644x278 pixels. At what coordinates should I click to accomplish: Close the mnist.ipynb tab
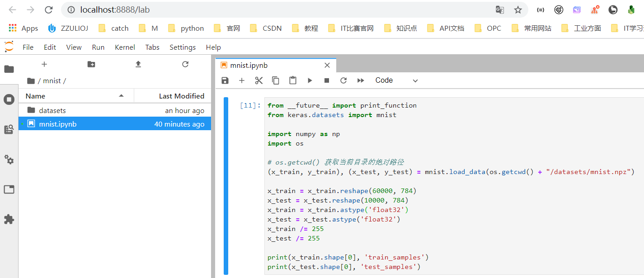point(327,65)
